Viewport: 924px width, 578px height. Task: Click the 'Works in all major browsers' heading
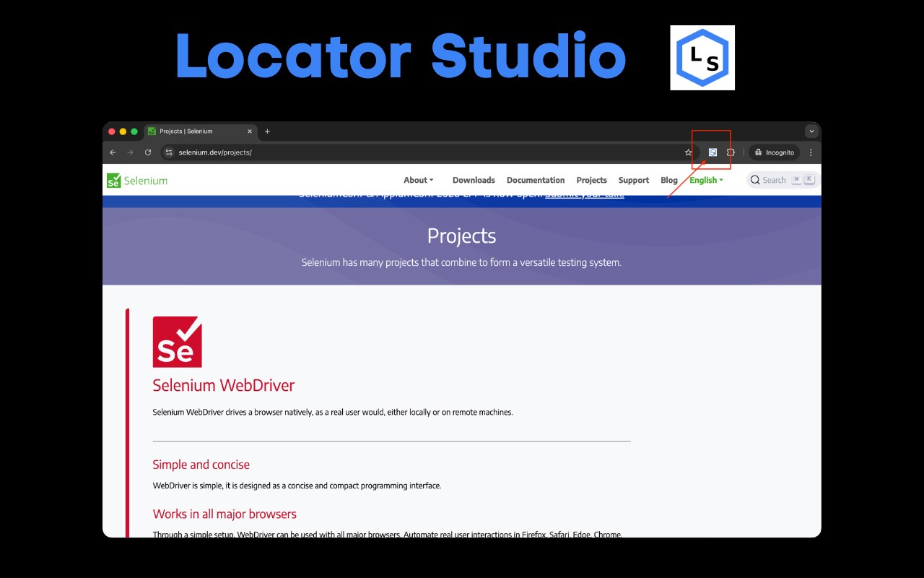225,514
